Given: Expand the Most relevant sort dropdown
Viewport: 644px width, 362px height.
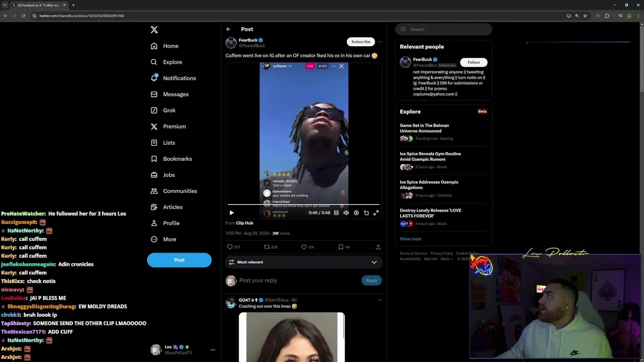Looking at the screenshot, I should coord(303,262).
